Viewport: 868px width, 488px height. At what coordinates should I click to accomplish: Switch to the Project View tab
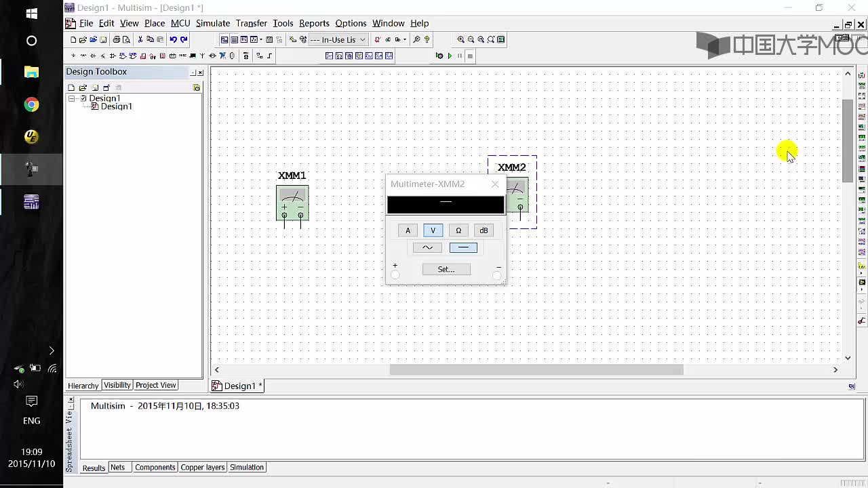[x=155, y=385]
